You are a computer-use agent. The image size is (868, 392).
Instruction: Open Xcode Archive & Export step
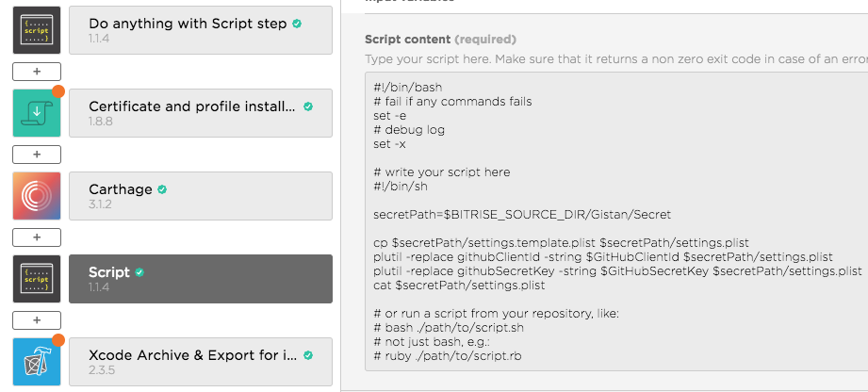(x=200, y=362)
